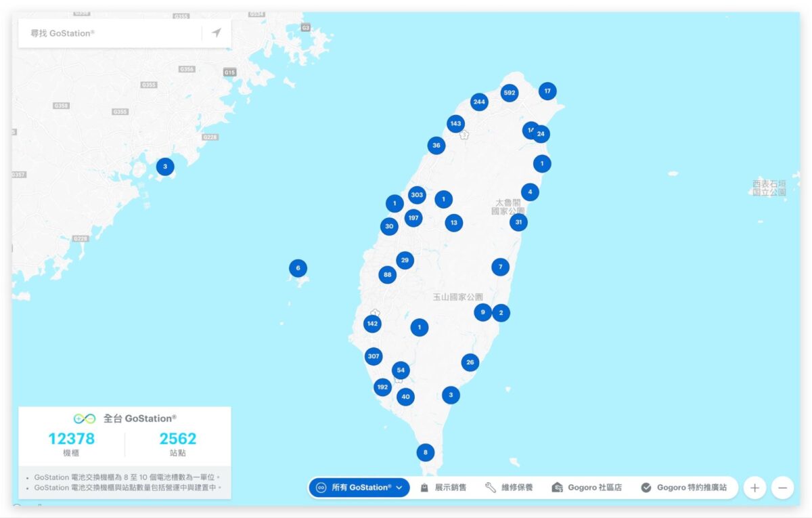Screen dimensions: 812x518
Task: Open the 6 station marker on Penghu
Action: pos(298,268)
